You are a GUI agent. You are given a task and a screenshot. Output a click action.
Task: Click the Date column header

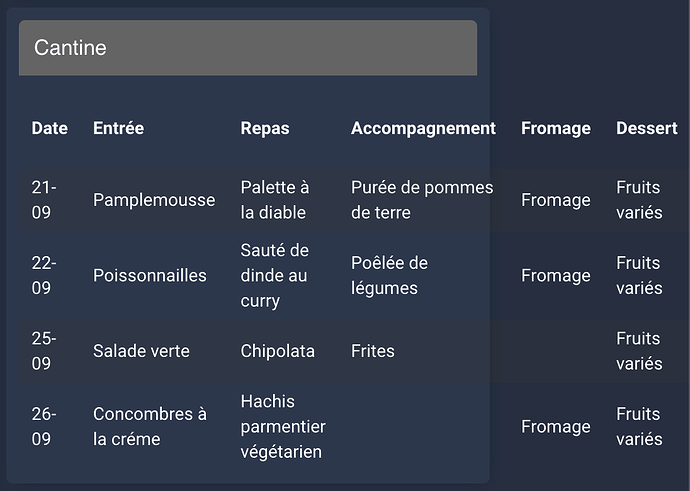(x=50, y=128)
